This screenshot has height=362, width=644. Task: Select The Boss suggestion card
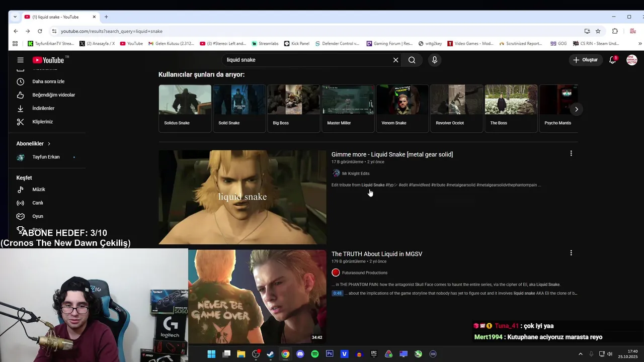click(511, 109)
